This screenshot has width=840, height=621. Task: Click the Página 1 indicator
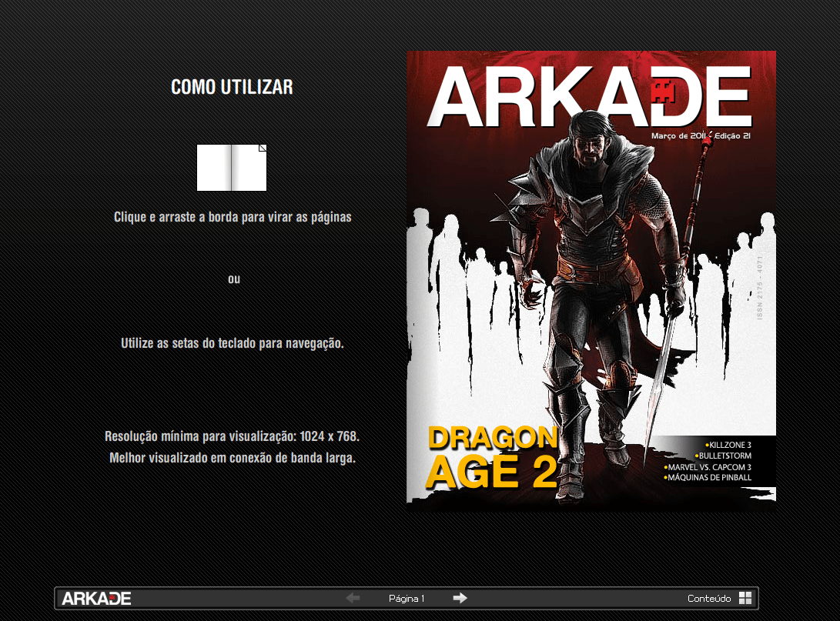click(407, 598)
